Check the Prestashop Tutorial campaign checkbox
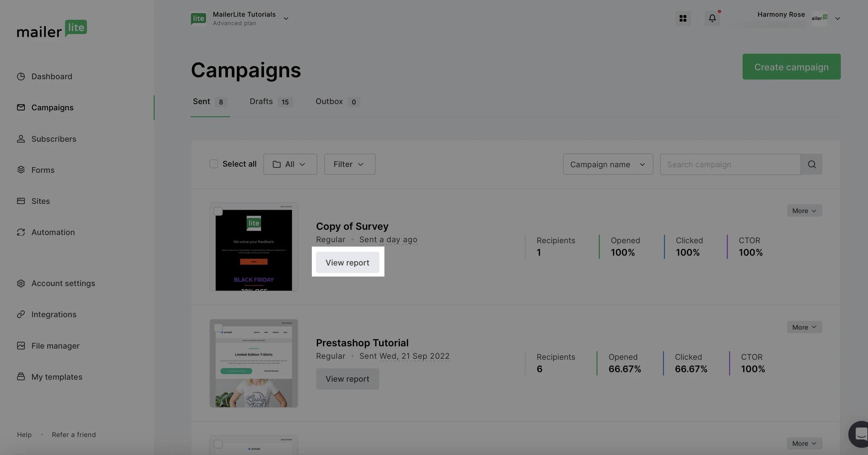The height and width of the screenshot is (455, 868). (218, 328)
